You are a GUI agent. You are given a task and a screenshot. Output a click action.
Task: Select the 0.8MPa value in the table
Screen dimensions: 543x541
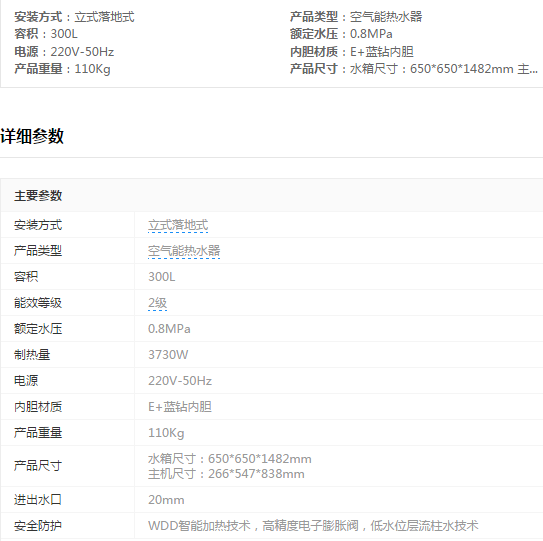[169, 329]
